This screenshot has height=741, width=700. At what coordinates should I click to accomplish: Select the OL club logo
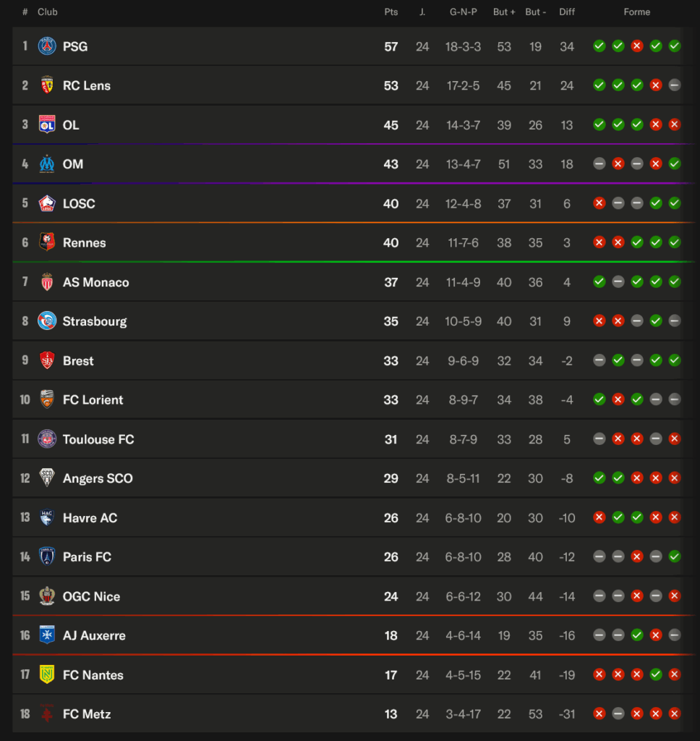(47, 124)
